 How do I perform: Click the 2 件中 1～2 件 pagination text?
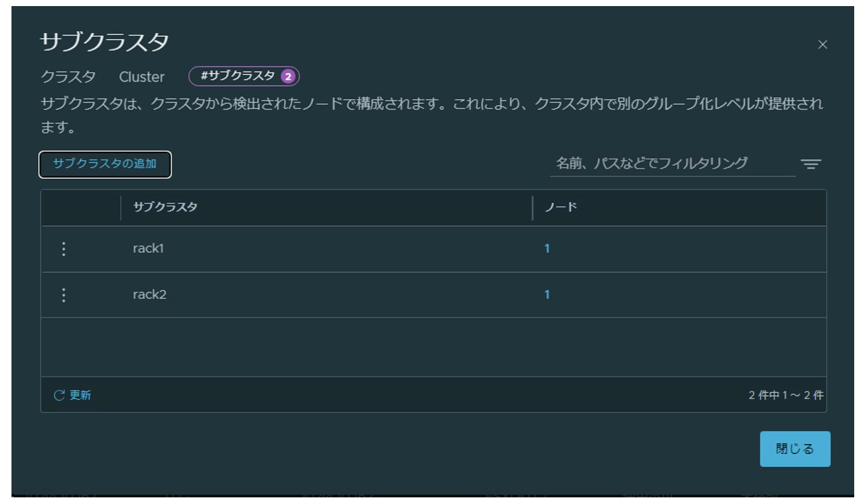tap(786, 395)
